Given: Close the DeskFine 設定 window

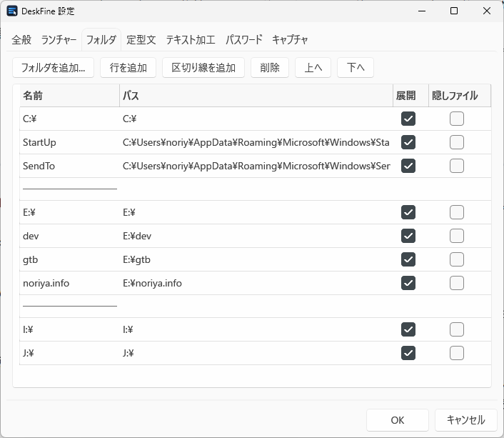Looking at the screenshot, I should click(x=487, y=11).
